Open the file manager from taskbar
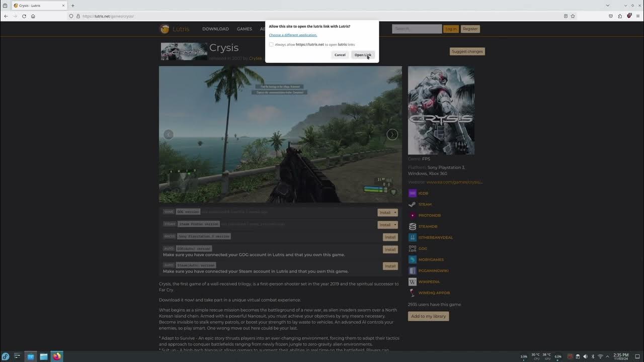Viewport: 644px width, 362px height. [44, 356]
